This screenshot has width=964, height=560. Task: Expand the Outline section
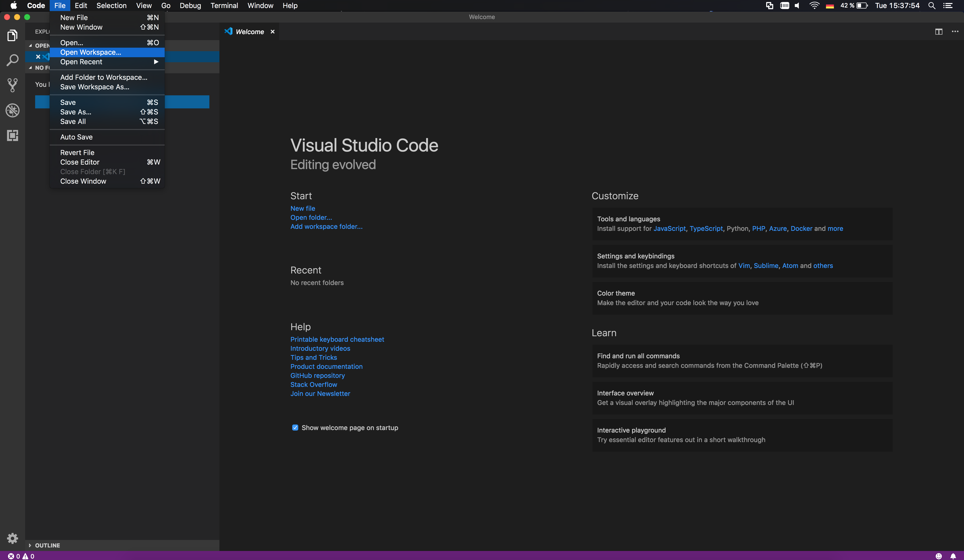(x=47, y=545)
